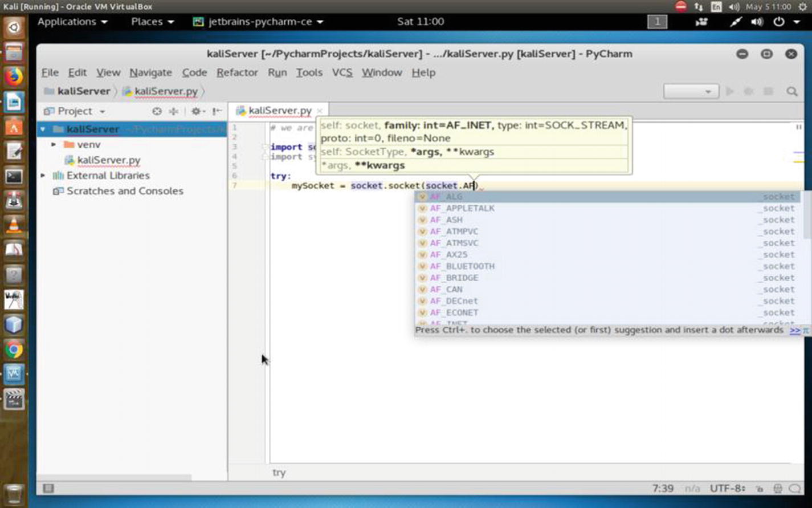Hide the Project tool window icon
The image size is (812, 508).
[x=217, y=111]
